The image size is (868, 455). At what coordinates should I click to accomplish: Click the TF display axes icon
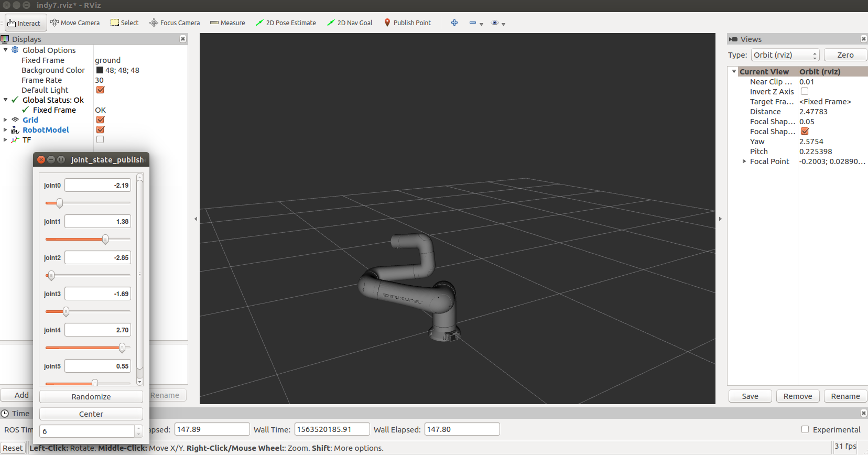pos(15,140)
